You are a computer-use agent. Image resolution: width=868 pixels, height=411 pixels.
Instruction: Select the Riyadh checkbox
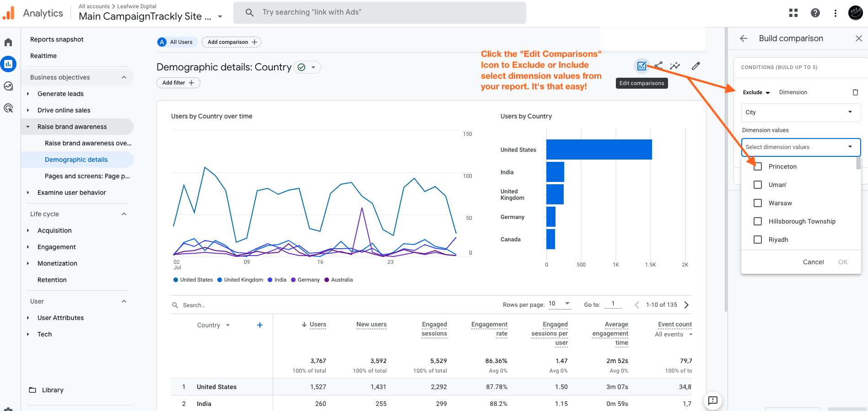758,240
